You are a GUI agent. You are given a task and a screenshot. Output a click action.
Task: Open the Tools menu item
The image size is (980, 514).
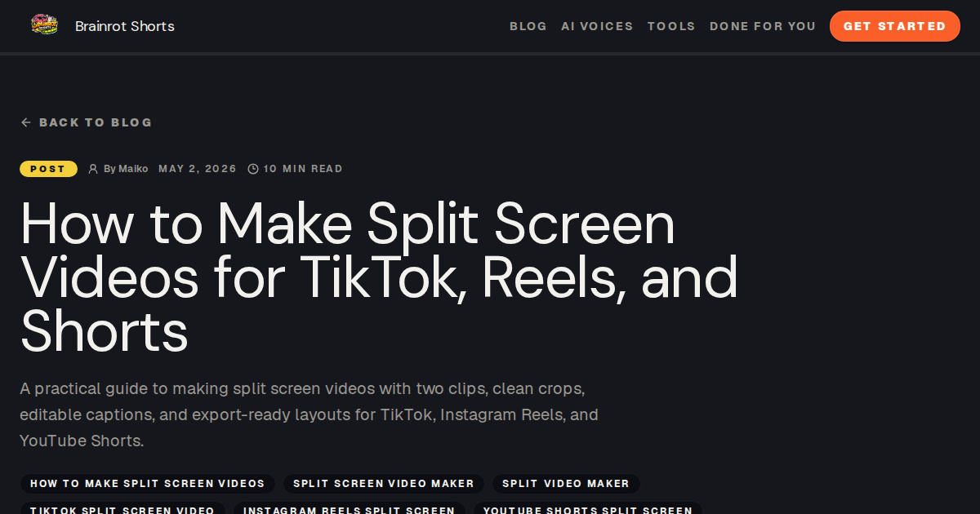click(x=671, y=26)
